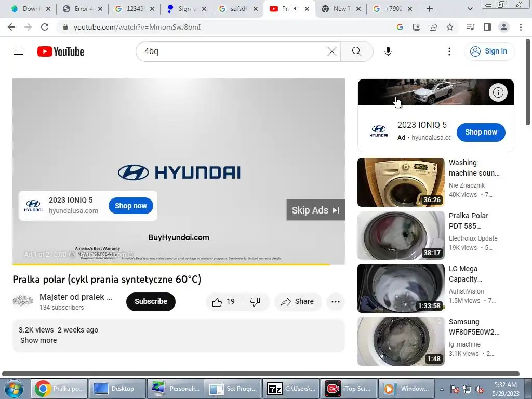Open the media control icon in the toolbar
The width and height of the screenshot is (532, 399).
point(471,27)
